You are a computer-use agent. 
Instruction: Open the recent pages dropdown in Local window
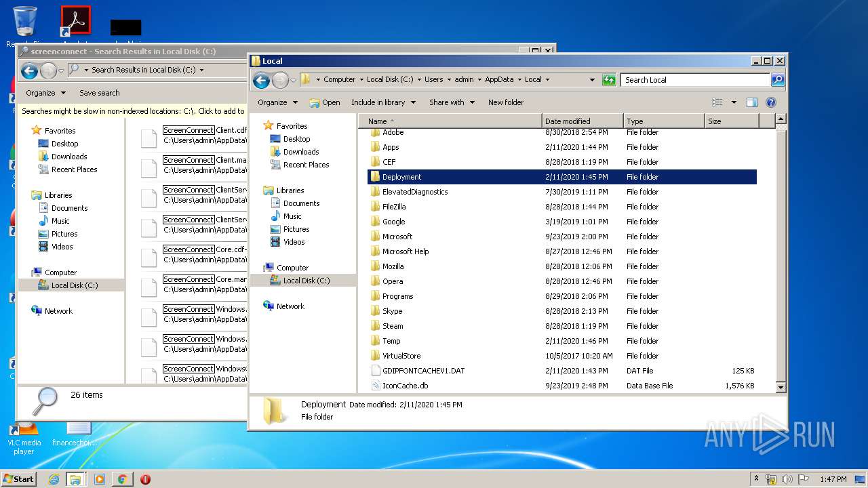click(x=293, y=80)
